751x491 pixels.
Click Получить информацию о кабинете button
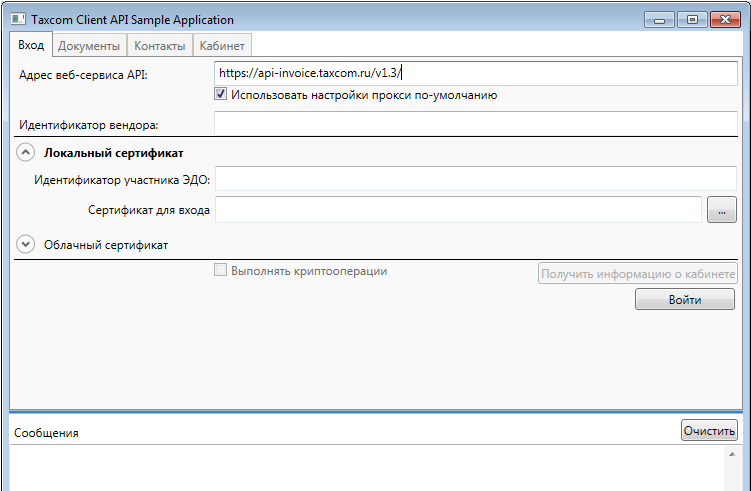638,274
